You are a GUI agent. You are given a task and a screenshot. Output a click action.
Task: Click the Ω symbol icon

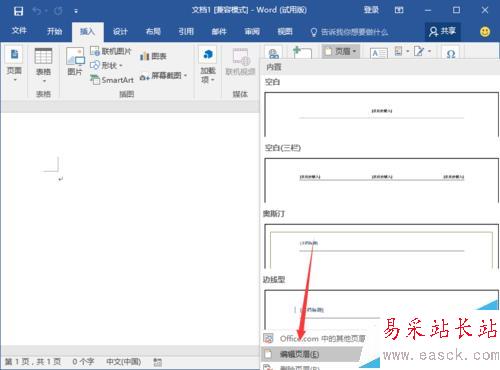coord(451,53)
